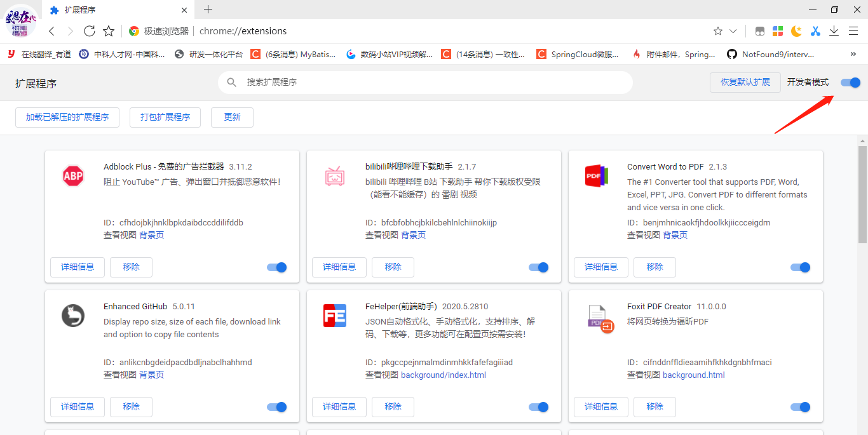Click the FeHelper FE icon
Image resolution: width=868 pixels, height=435 pixels.
click(334, 316)
